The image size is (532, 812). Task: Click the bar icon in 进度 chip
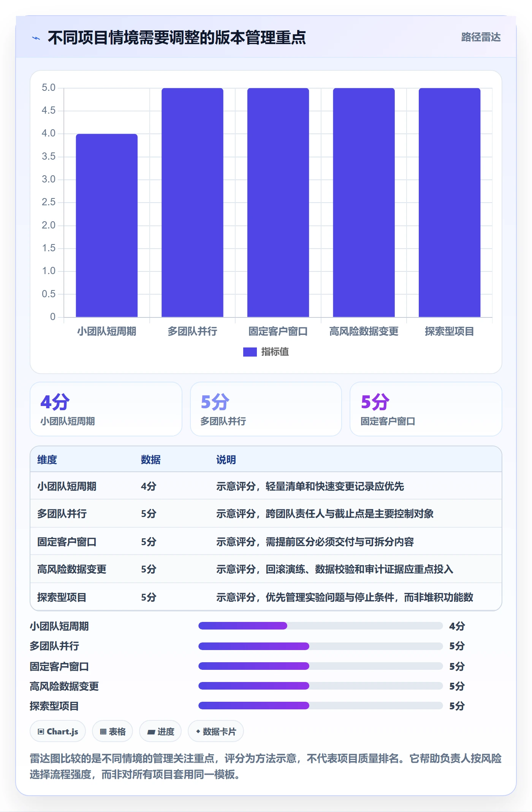click(151, 732)
